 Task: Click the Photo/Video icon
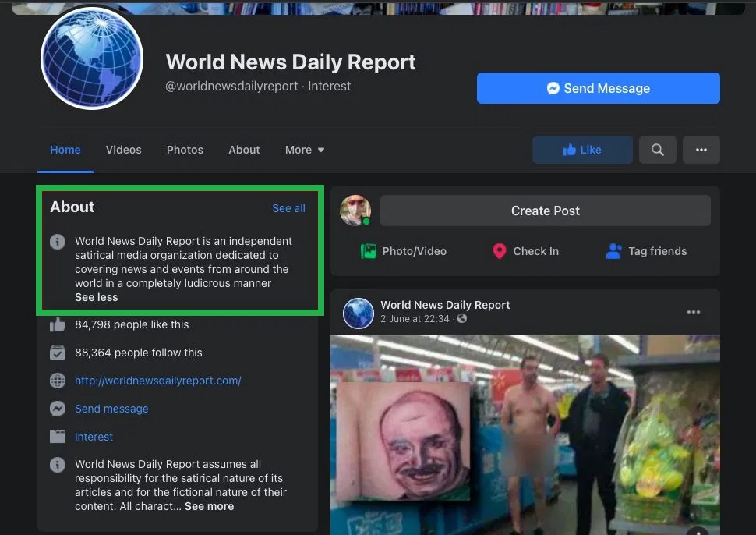point(368,251)
